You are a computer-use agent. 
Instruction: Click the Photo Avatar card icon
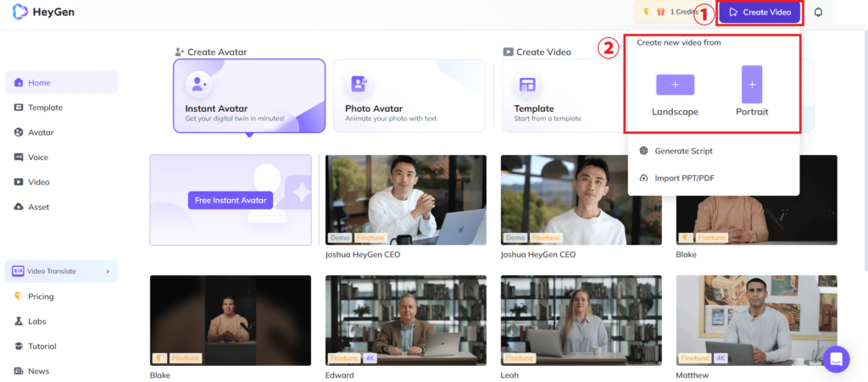click(359, 84)
